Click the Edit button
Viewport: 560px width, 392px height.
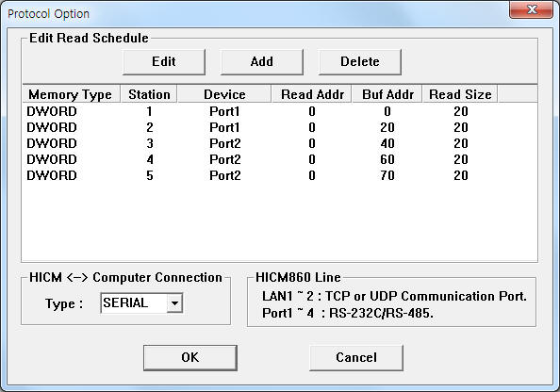coord(164,62)
